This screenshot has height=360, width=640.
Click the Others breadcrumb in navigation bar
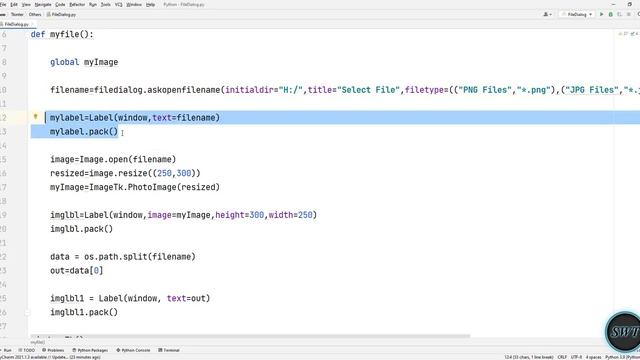(35, 15)
